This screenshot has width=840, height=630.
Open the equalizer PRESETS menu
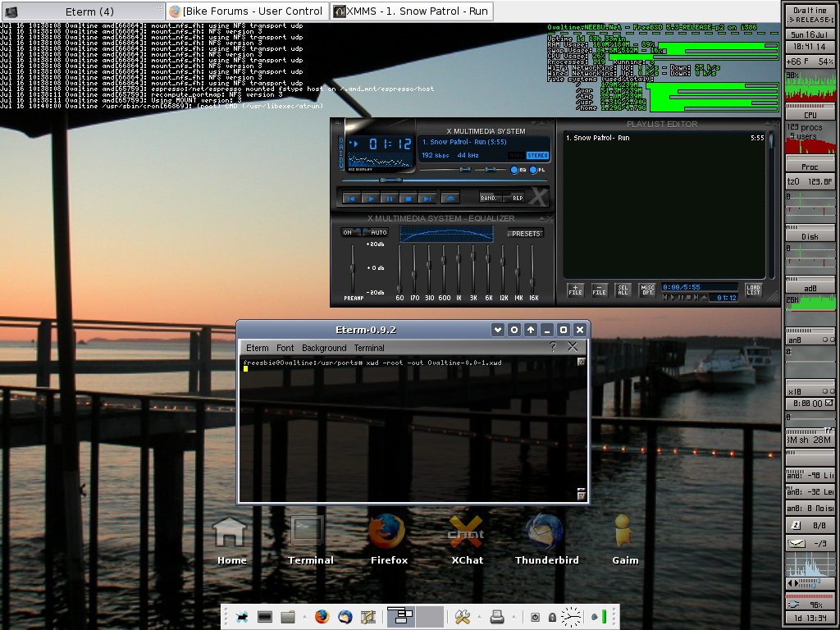[x=526, y=234]
